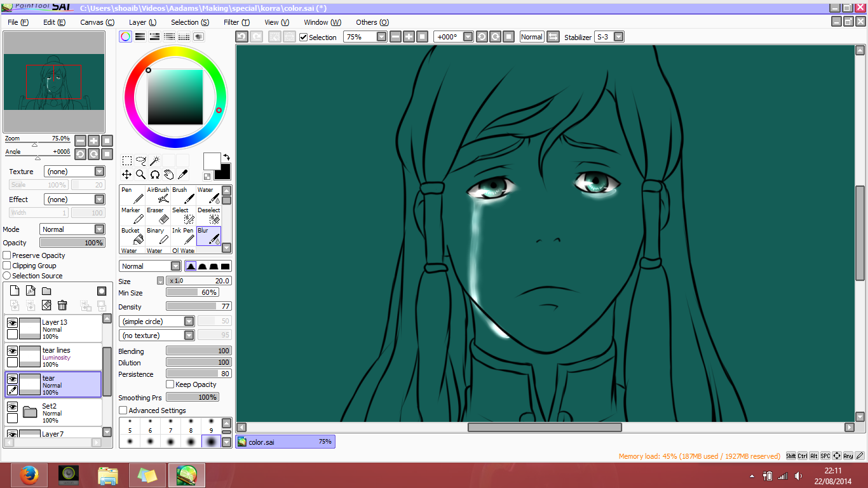
Task: Pick the eyedropper color picker tool
Action: click(182, 175)
